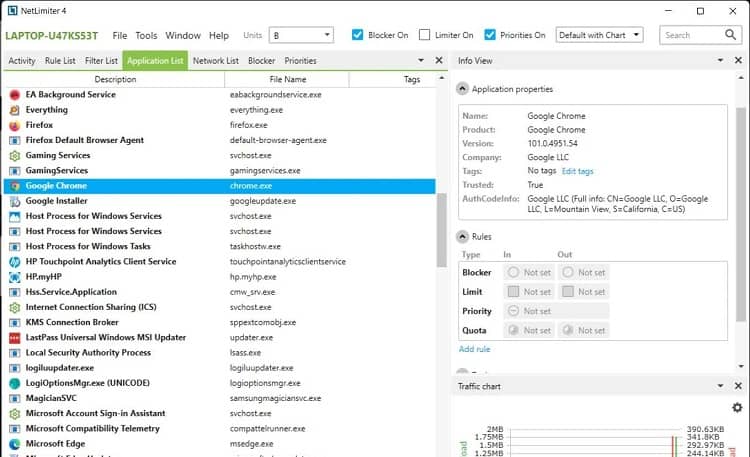Switch to the Blocker tab
Image resolution: width=750 pixels, height=457 pixels.
pyautogui.click(x=261, y=61)
